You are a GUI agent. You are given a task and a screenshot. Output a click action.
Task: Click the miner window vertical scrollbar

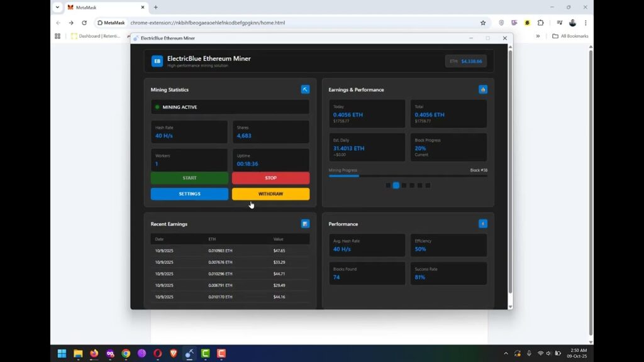coord(510,172)
